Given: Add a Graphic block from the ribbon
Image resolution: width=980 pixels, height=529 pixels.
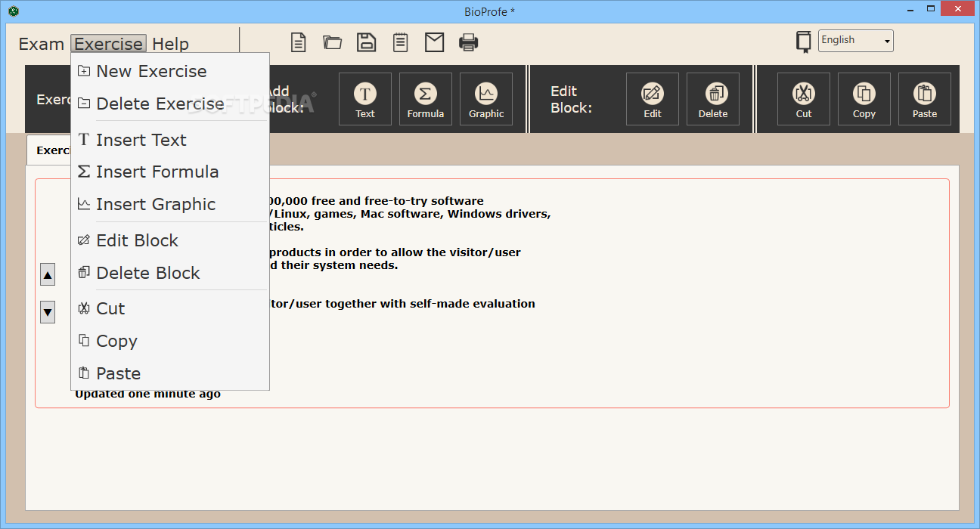Looking at the screenshot, I should [x=486, y=99].
